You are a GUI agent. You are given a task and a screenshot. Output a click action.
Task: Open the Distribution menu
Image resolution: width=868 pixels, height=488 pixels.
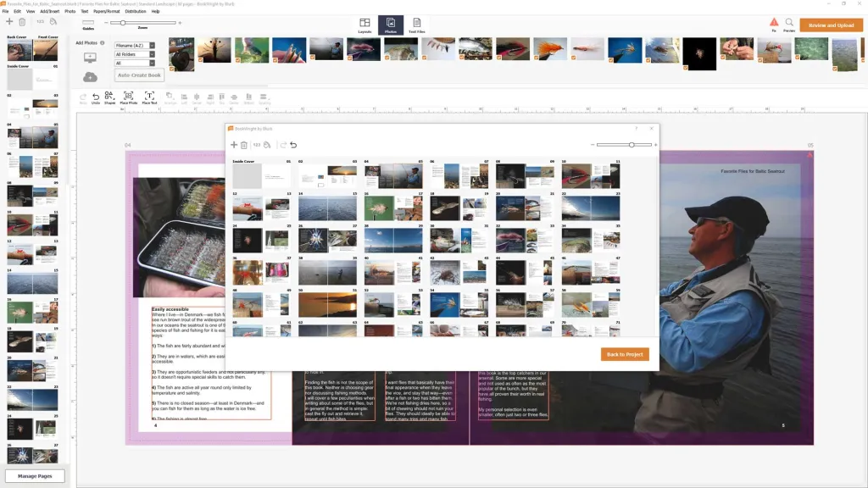[x=135, y=11]
